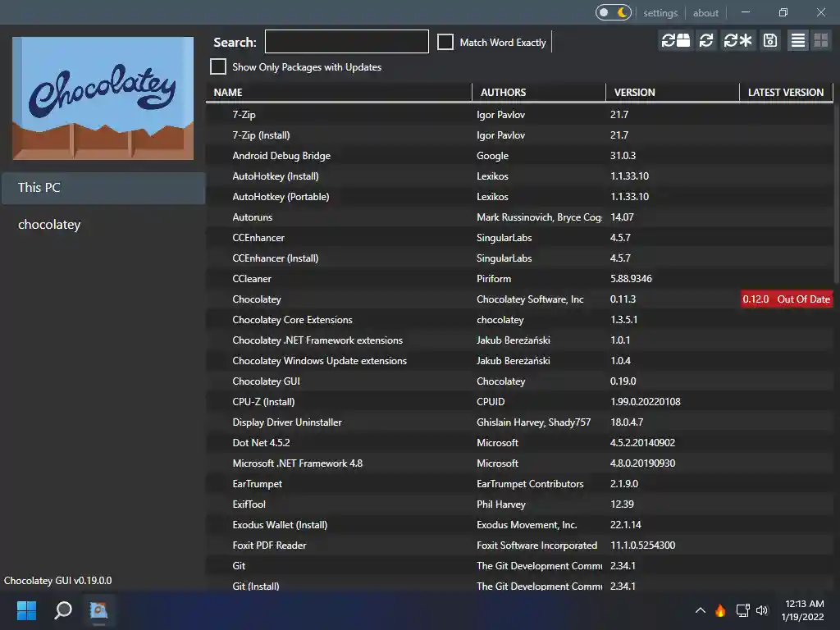840x630 pixels.
Task: Check Show Only Packages with Updates
Action: click(x=218, y=66)
